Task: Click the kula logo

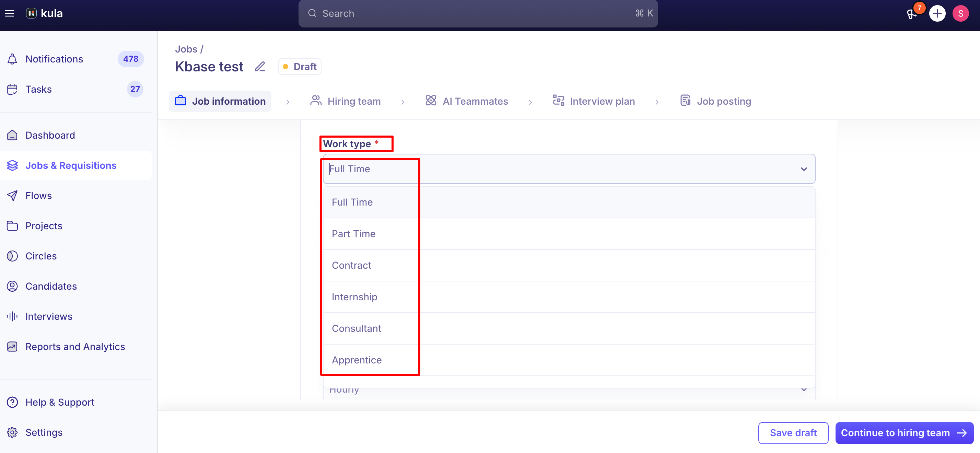Action: pyautogui.click(x=45, y=13)
